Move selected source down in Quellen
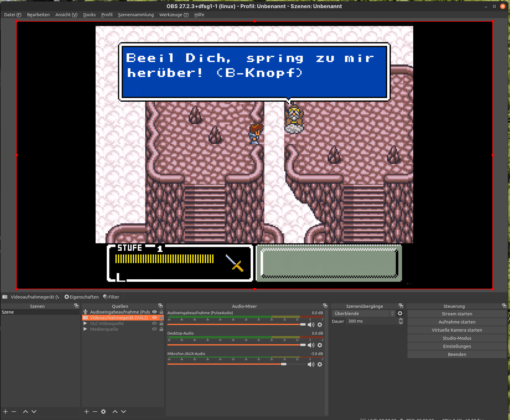The height and width of the screenshot is (420, 510). 124,412
